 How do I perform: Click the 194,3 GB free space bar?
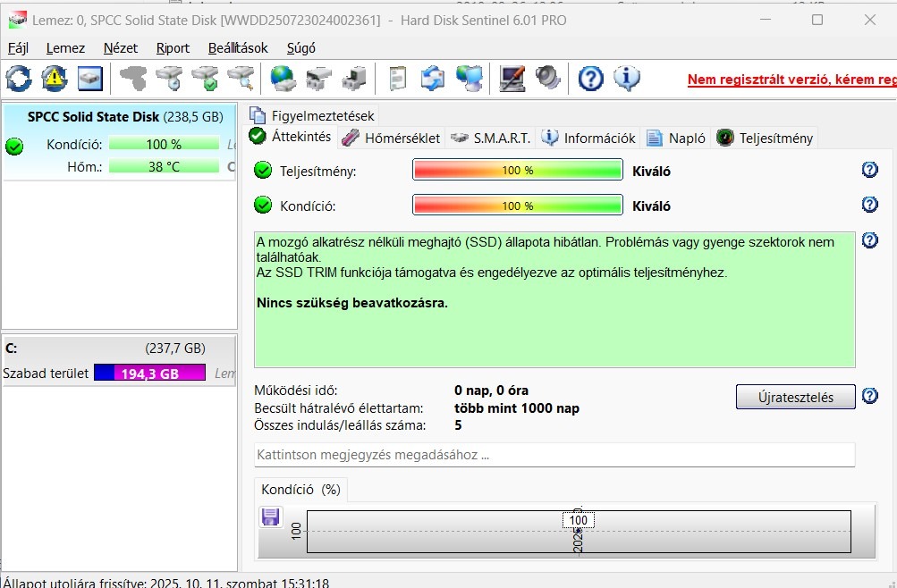[150, 374]
